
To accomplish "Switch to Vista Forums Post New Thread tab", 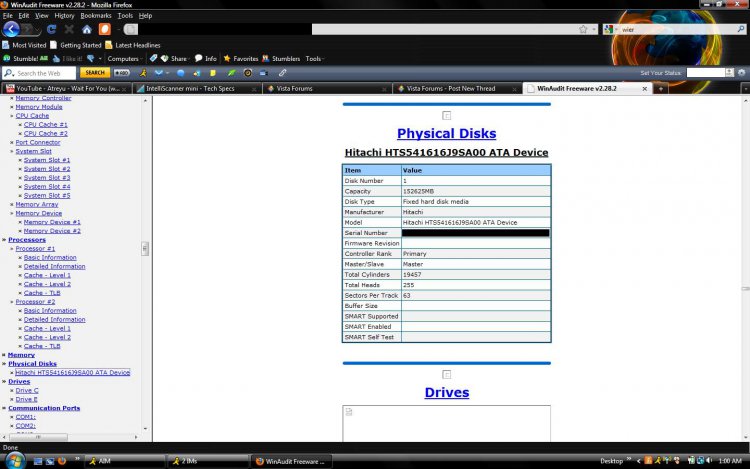I will click(x=457, y=88).
